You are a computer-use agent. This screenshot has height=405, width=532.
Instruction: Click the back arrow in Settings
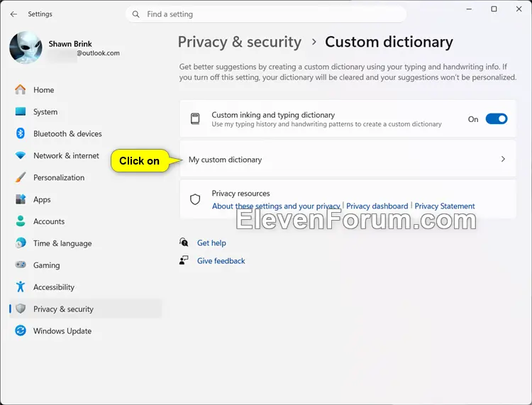point(13,14)
